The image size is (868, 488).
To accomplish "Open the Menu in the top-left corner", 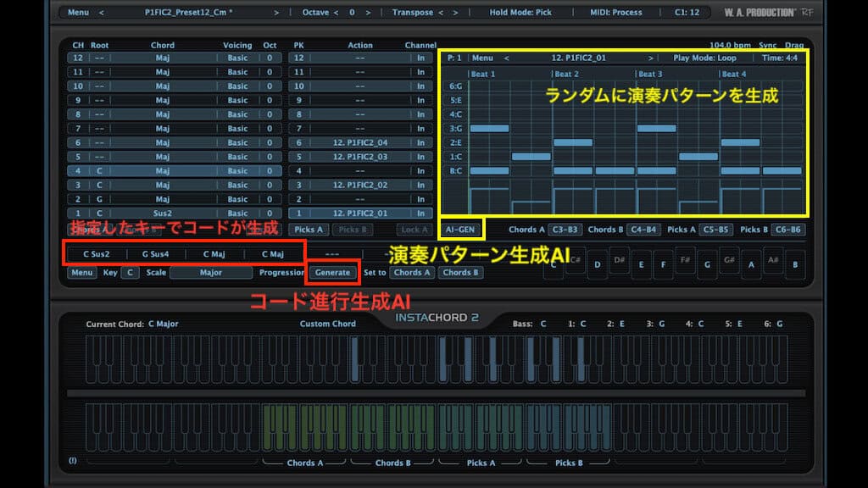I will (81, 12).
